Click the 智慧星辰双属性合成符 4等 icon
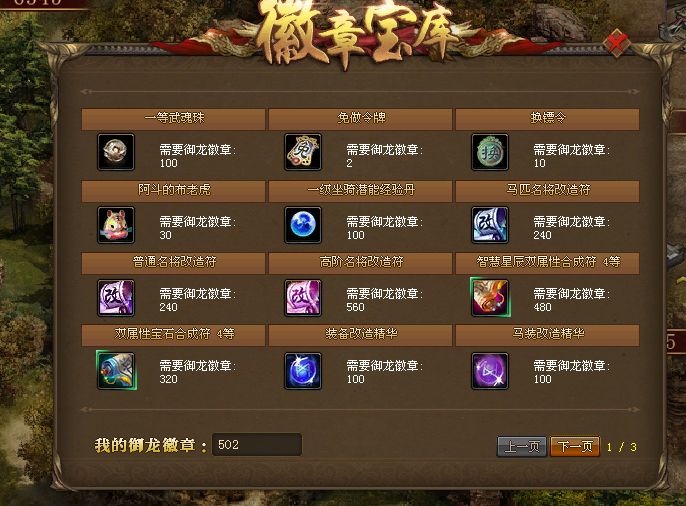This screenshot has height=506, width=686. click(490, 297)
